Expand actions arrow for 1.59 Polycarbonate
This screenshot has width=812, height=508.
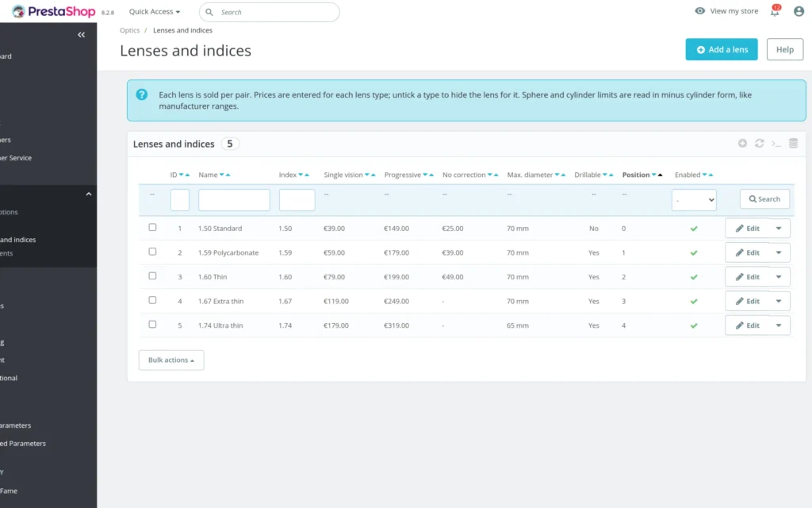coord(779,252)
